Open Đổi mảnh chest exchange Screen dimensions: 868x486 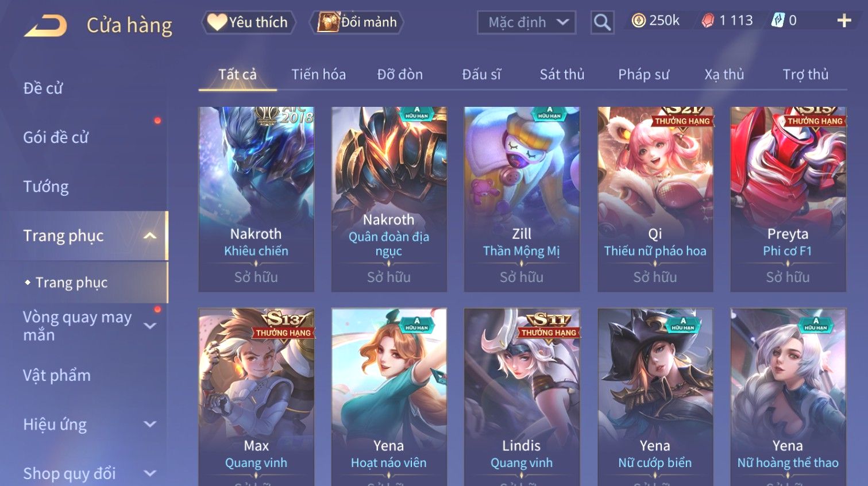coord(357,22)
